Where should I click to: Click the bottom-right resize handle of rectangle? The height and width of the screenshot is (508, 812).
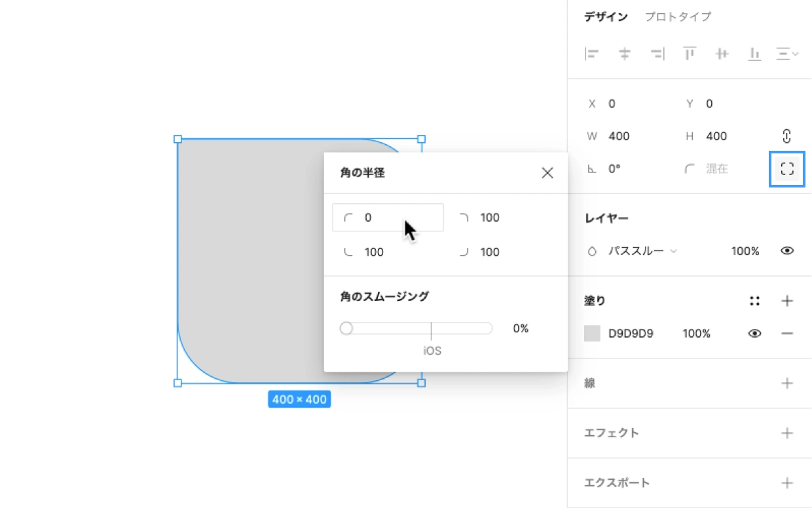[x=421, y=383]
